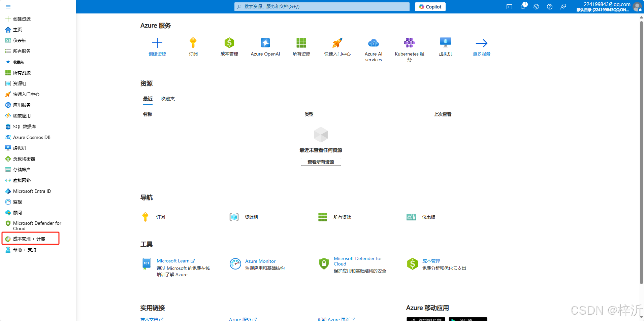Screen dimensions: 644x321
Task: Open 资源组 in the sidebar
Action: [20, 83]
